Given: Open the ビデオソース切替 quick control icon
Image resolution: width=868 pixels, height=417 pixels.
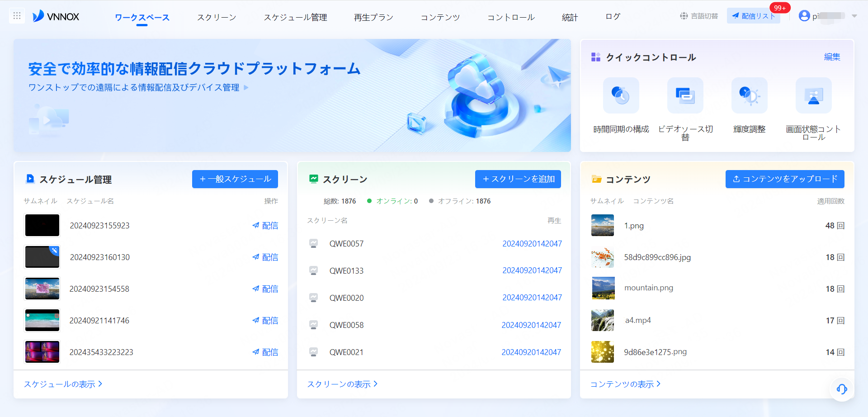Looking at the screenshot, I should point(685,95).
